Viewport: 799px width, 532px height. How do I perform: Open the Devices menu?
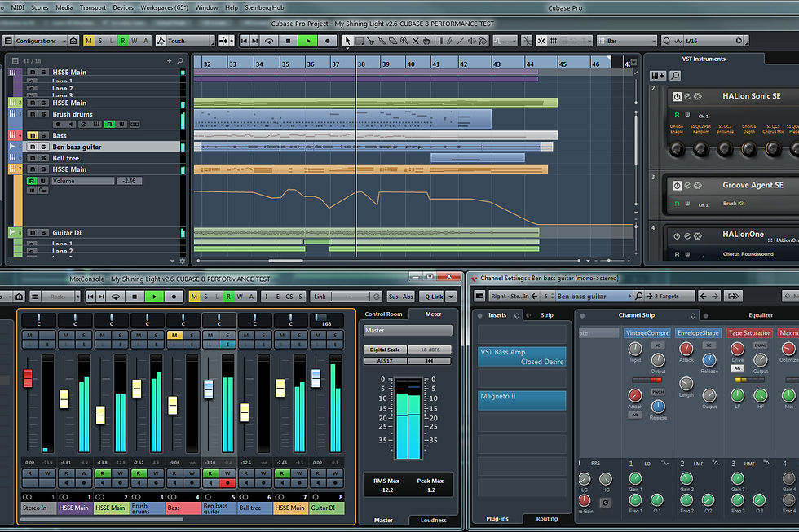pyautogui.click(x=123, y=7)
